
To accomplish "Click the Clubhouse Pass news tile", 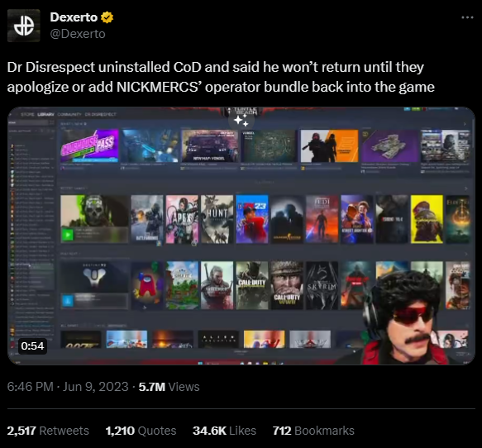I will pyautogui.click(x=89, y=145).
